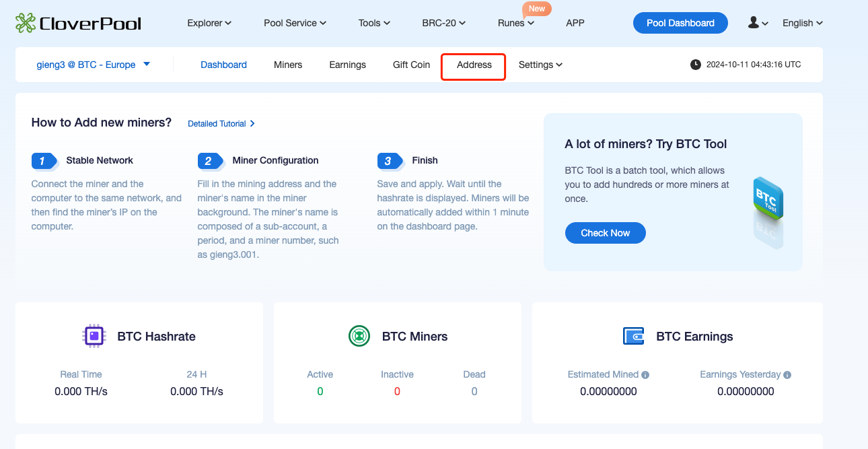Click Check Now for BTC Tool
Viewport: 868px width, 449px height.
coord(605,232)
